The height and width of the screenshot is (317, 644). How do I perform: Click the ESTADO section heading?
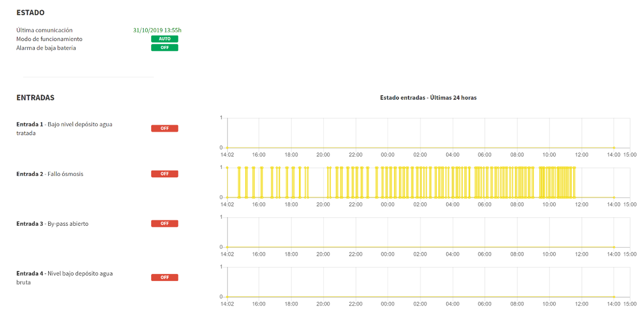pos(30,13)
